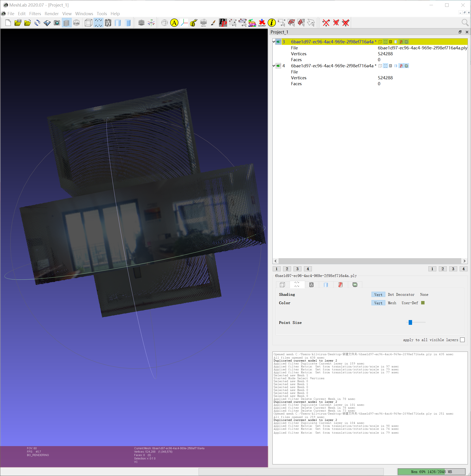Toggle the Show Layer Dialog icon
Screen dimensions: 471x476
(66, 23)
